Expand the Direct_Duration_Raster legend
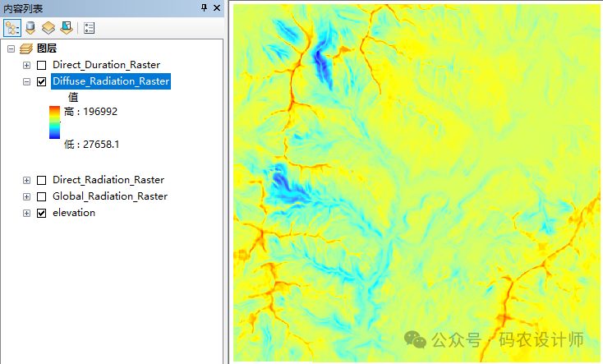 [x=26, y=65]
